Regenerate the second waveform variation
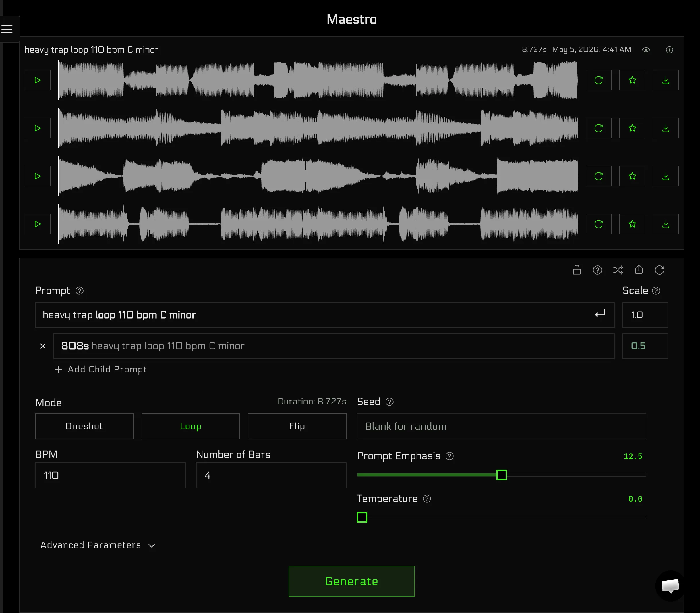700x613 pixels. pos(598,128)
